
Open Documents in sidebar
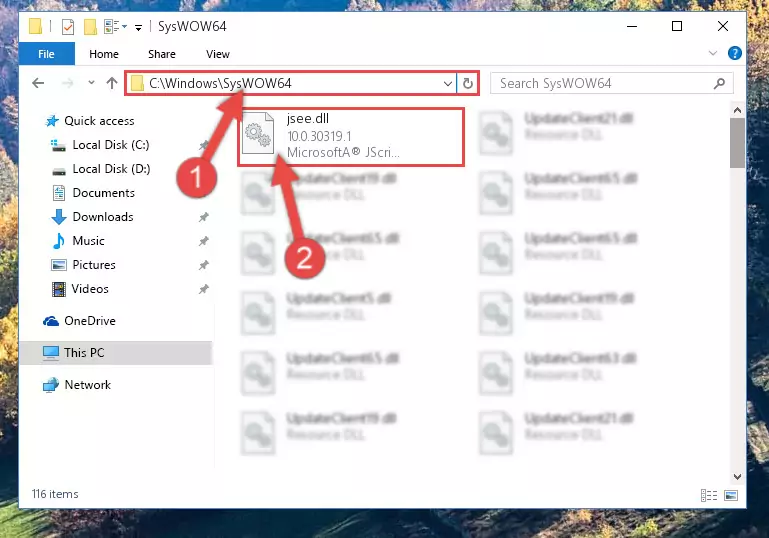103,193
